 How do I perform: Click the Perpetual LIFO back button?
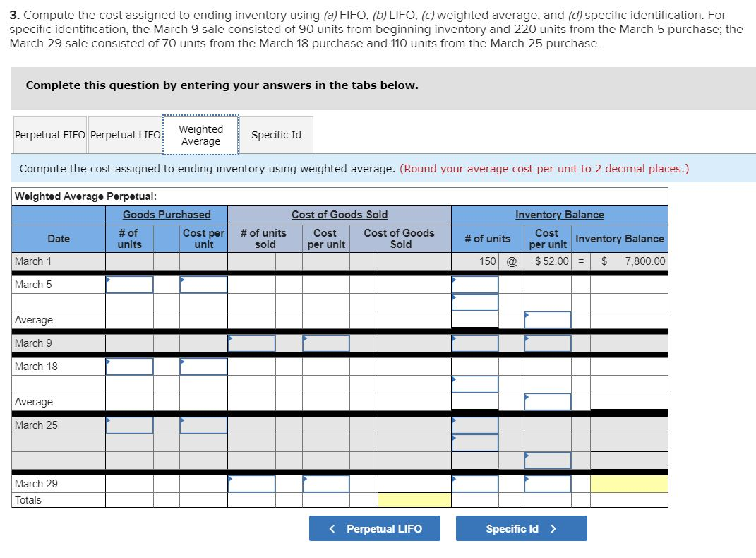[x=374, y=528]
